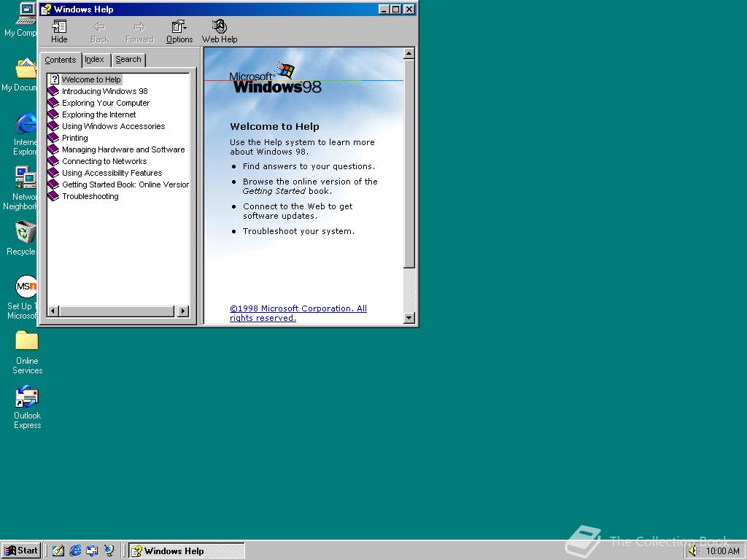Expand the Connecting to Networks topic
This screenshot has width=747, height=560.
104,161
